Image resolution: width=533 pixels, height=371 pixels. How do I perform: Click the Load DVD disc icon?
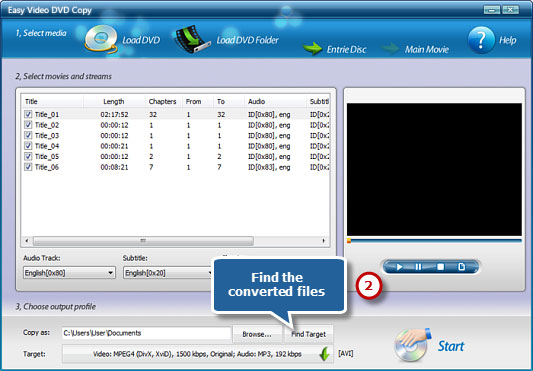point(101,39)
